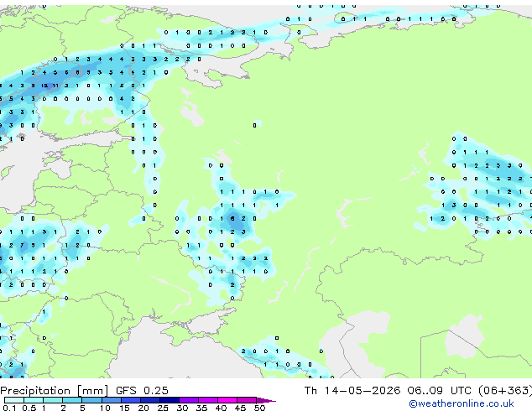This screenshot has height=411, width=532.
Task: Click the '11' precipitation value on the map
Action: point(55,86)
